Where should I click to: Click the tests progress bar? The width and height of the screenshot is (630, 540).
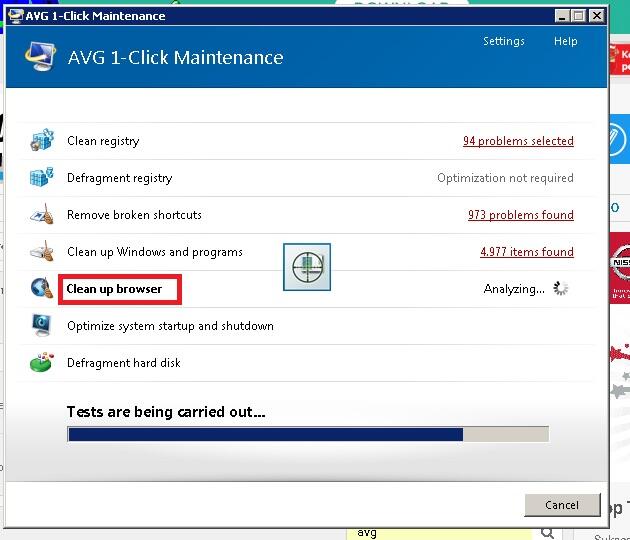308,434
